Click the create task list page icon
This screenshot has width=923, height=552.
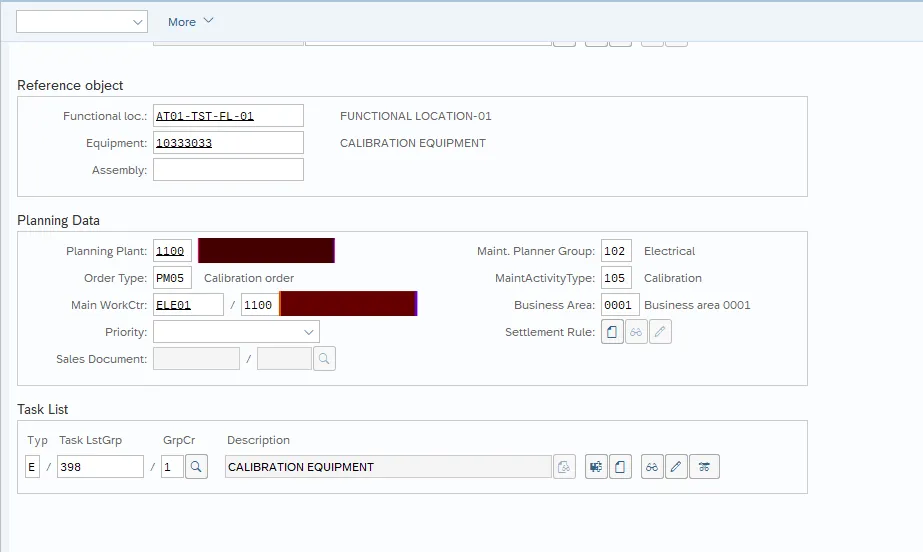coord(620,466)
